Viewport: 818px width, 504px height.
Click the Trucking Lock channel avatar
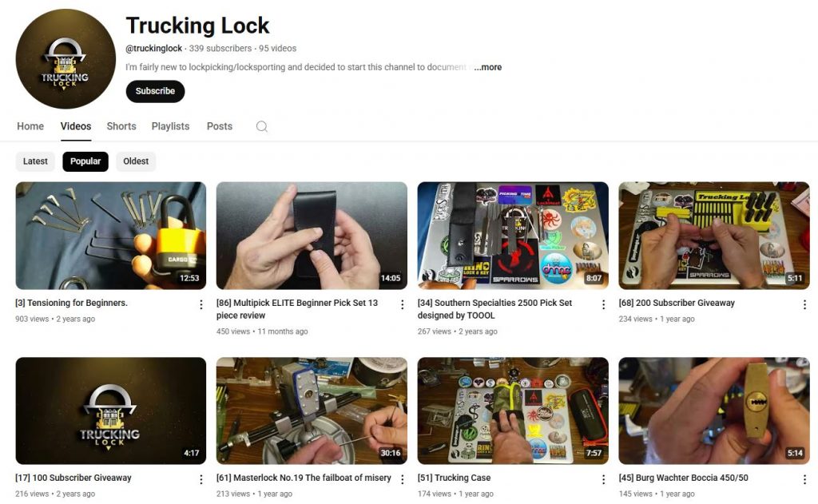coord(66,59)
